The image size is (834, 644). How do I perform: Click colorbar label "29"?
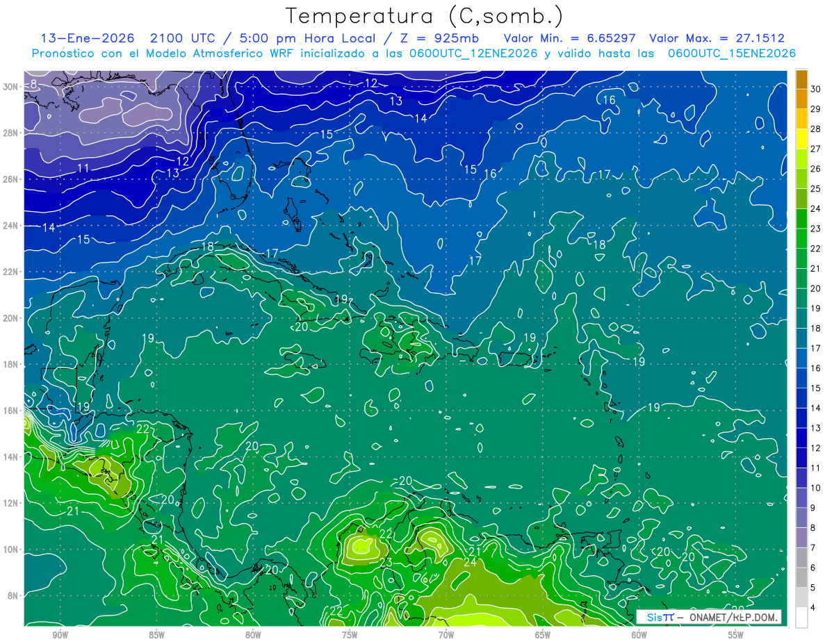pos(816,109)
